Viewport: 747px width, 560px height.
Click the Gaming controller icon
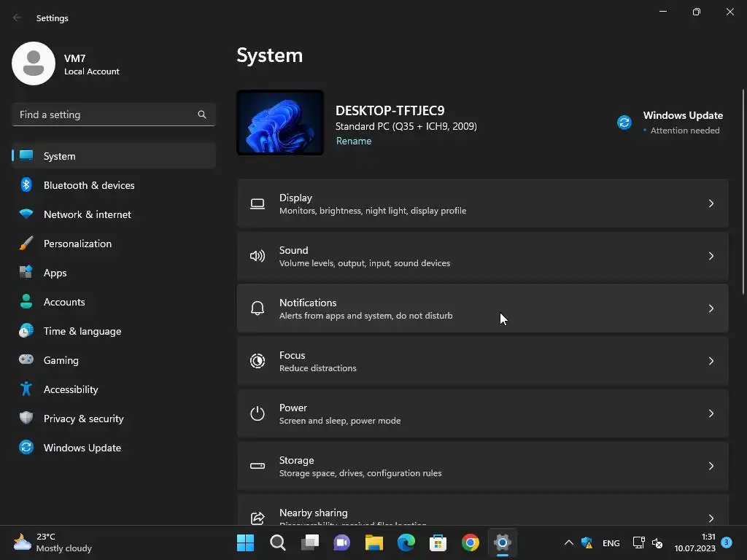click(26, 359)
